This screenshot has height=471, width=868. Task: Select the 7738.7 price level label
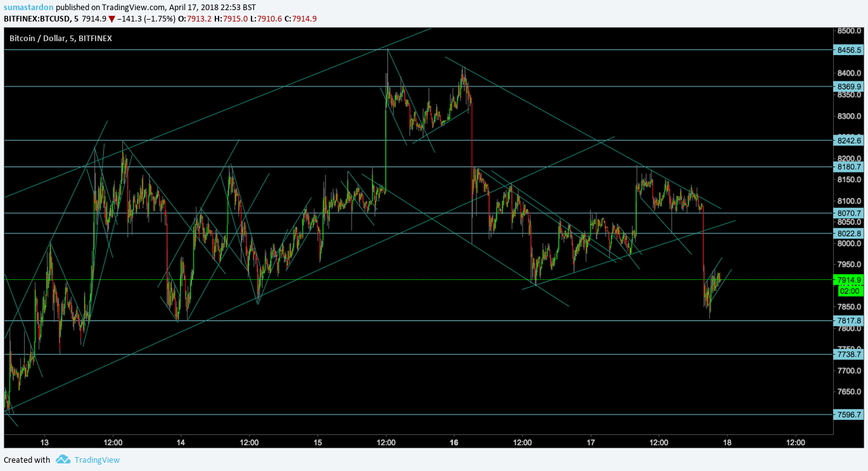[x=849, y=355]
